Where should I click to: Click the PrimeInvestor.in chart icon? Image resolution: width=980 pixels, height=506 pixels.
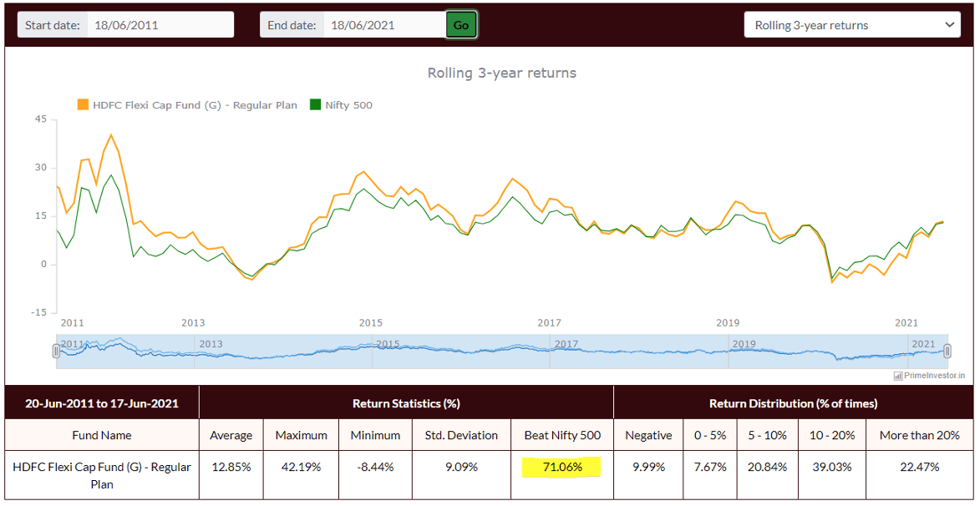tap(898, 376)
